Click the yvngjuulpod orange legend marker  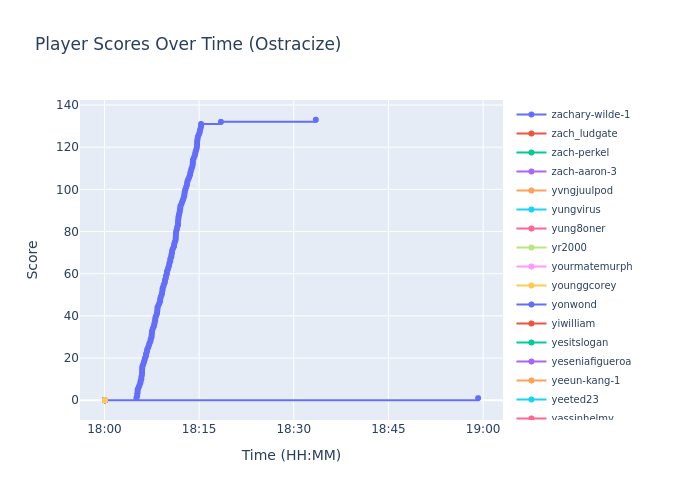pyautogui.click(x=531, y=191)
